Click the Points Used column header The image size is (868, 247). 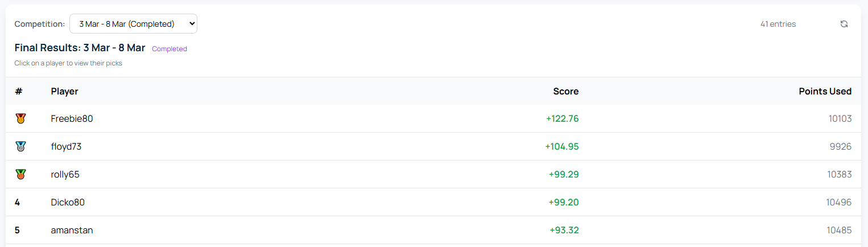(x=825, y=91)
